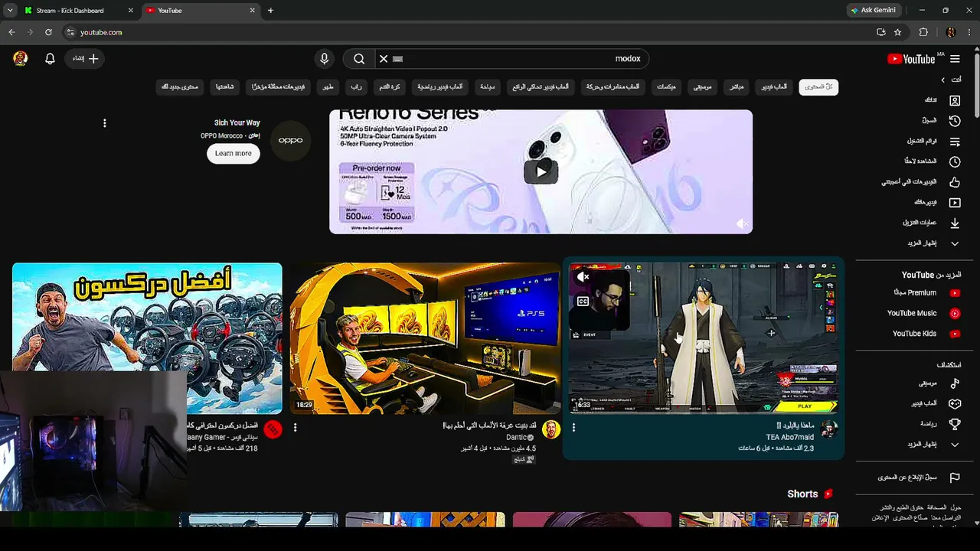Open more options for the TEA Abo7maid video
This screenshot has width=980, height=551.
[x=573, y=428]
